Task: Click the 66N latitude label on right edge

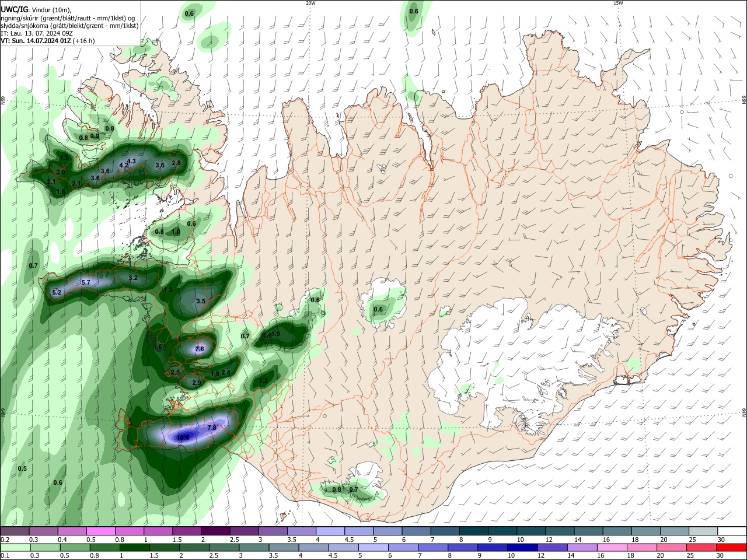Action: click(744, 100)
